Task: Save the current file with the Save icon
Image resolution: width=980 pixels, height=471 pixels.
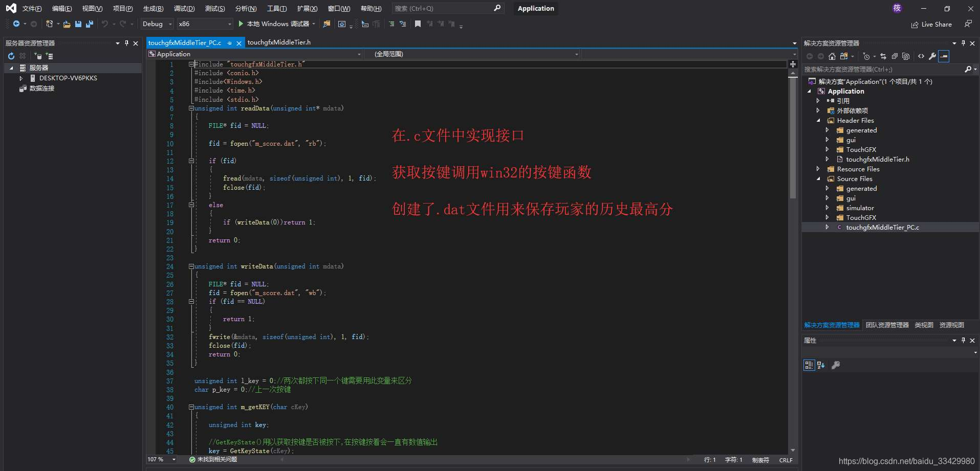Action: click(78, 24)
